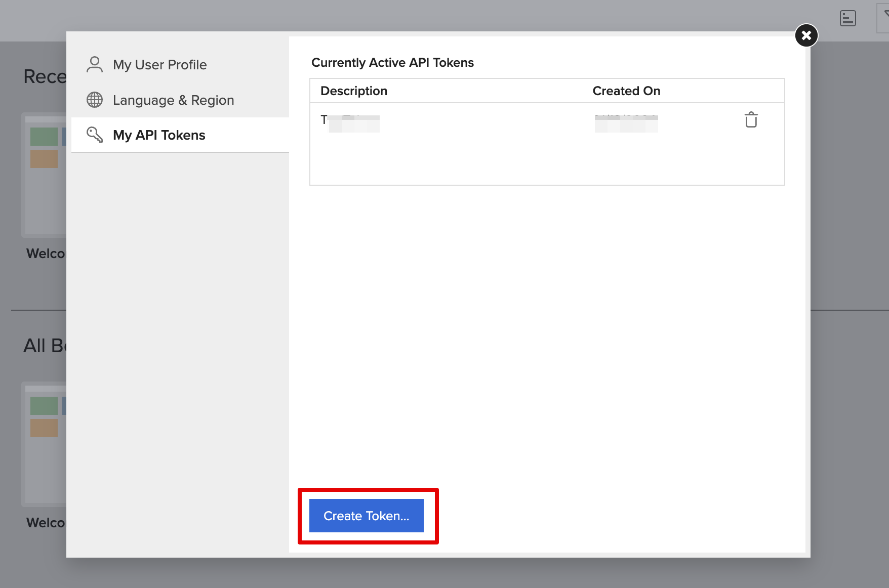Click the Currently Active API Tokens heading

pyautogui.click(x=392, y=63)
